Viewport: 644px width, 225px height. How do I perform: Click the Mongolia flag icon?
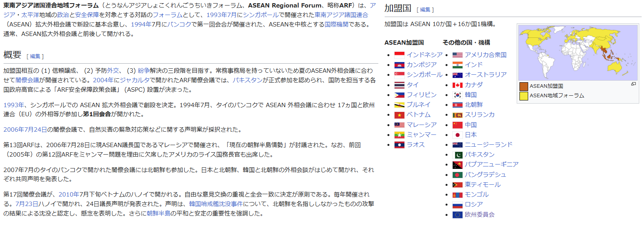pyautogui.click(x=457, y=195)
